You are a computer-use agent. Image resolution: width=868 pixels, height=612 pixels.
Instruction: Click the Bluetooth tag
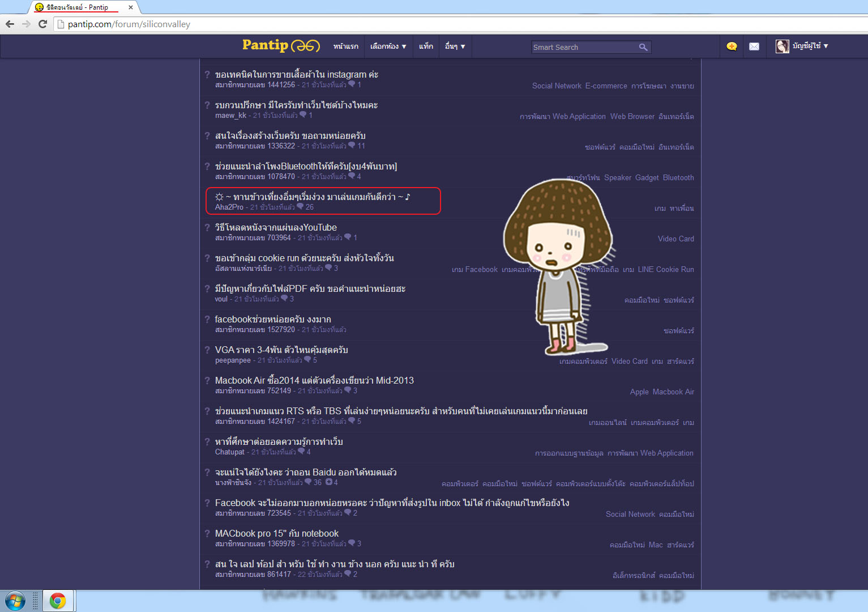(678, 177)
